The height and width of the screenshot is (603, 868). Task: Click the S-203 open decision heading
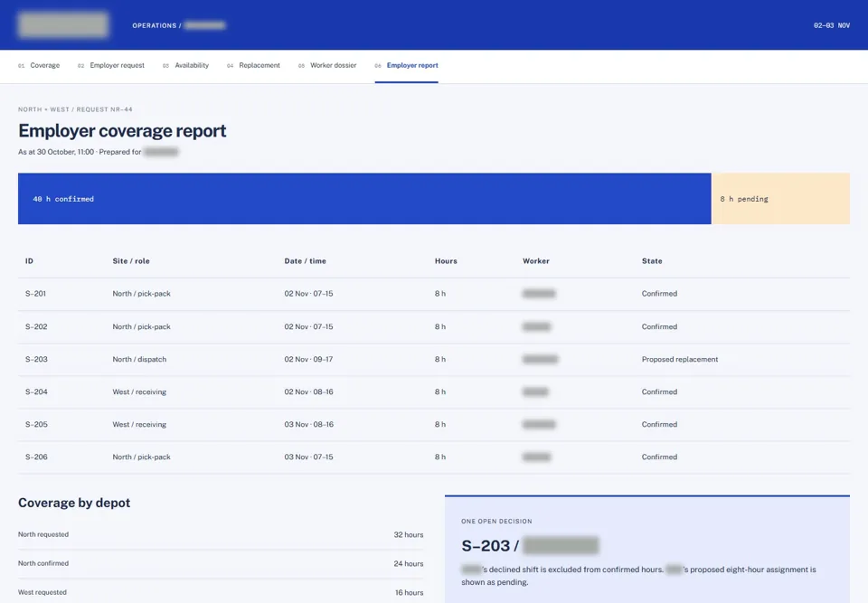tap(530, 546)
